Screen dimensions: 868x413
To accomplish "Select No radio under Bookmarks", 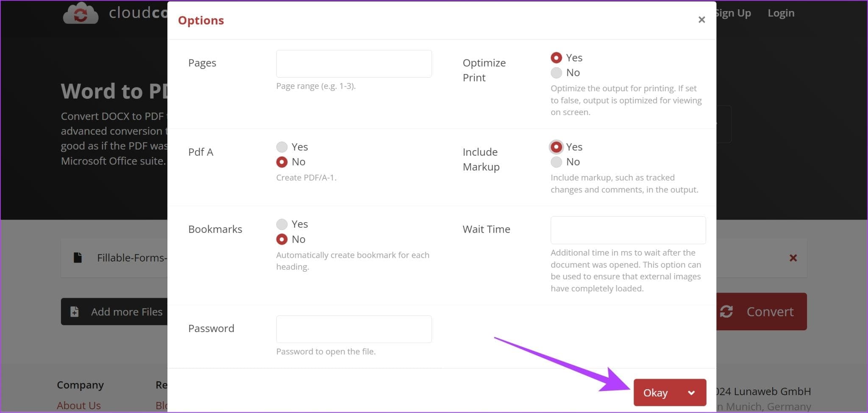I will point(282,239).
